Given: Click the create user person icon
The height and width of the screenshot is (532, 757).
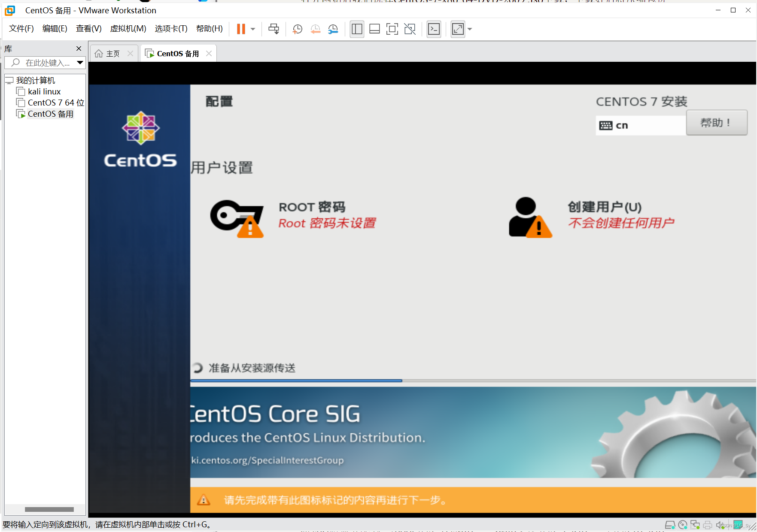Looking at the screenshot, I should tap(530, 217).
